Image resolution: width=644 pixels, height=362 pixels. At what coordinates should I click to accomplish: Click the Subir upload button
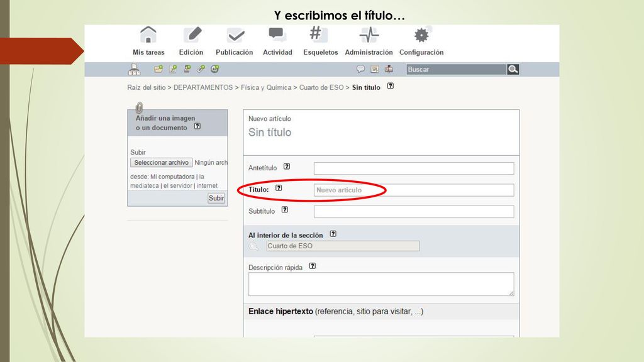click(x=216, y=198)
